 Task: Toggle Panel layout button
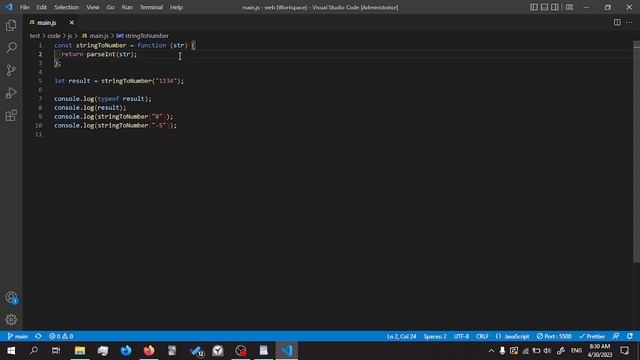pyautogui.click(x=544, y=7)
